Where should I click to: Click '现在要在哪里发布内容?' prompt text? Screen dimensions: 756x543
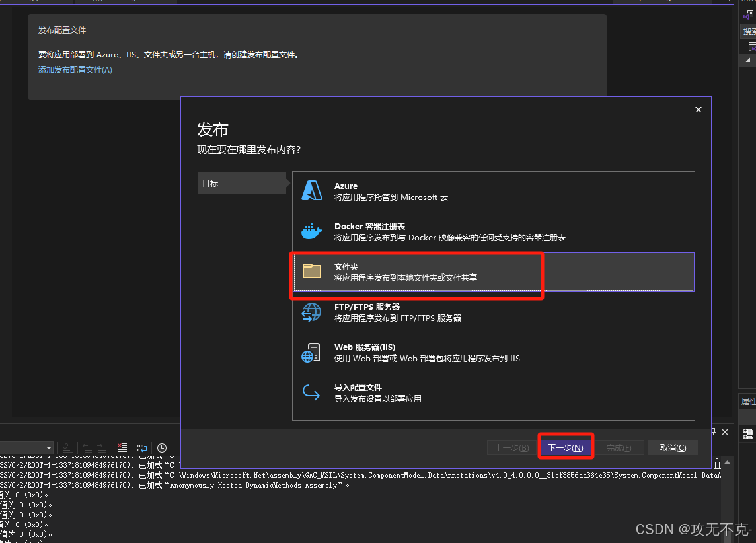pos(248,150)
